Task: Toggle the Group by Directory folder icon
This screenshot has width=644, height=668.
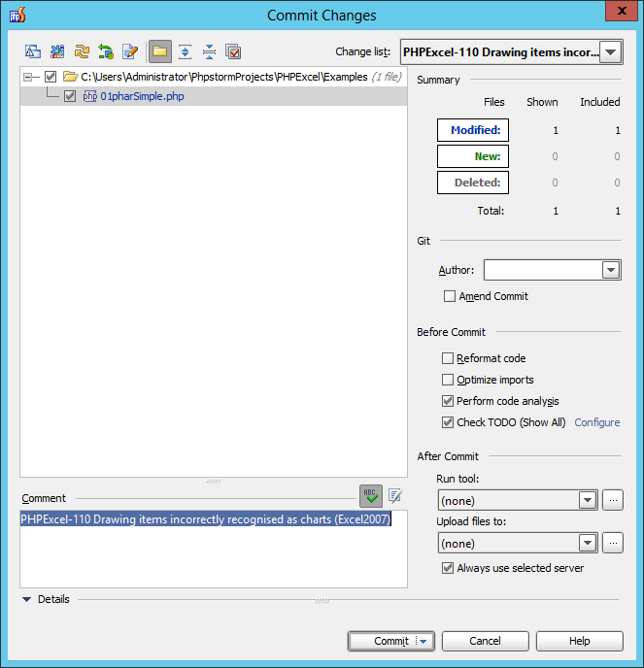Action: (160, 52)
